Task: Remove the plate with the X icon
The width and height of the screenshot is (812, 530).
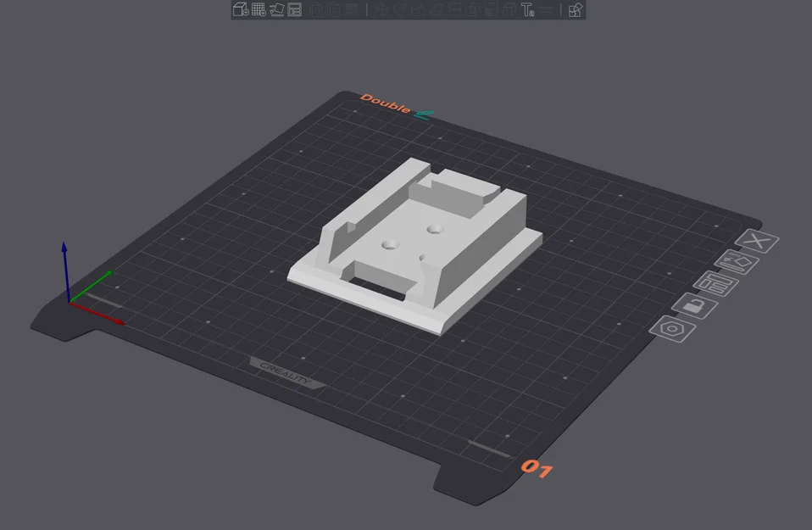Action: click(757, 241)
